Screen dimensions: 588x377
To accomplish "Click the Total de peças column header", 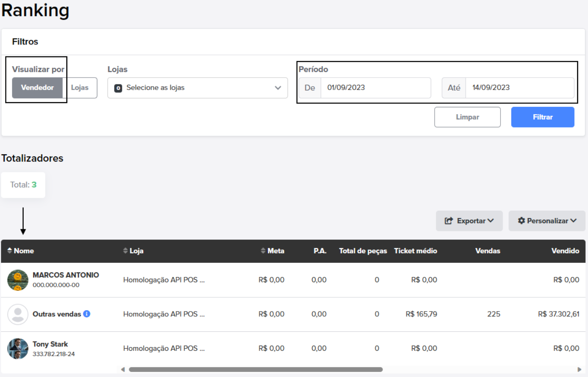I will 363,251.
